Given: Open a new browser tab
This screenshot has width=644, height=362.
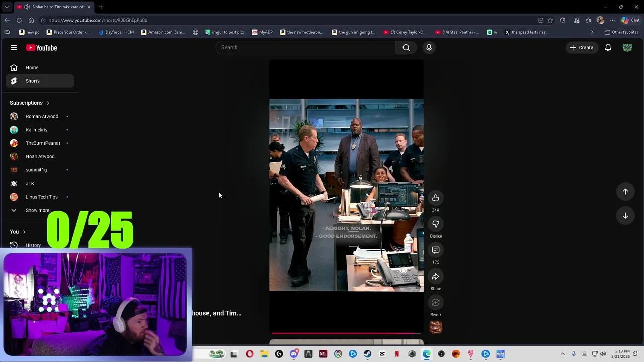Looking at the screenshot, I should [101, 7].
